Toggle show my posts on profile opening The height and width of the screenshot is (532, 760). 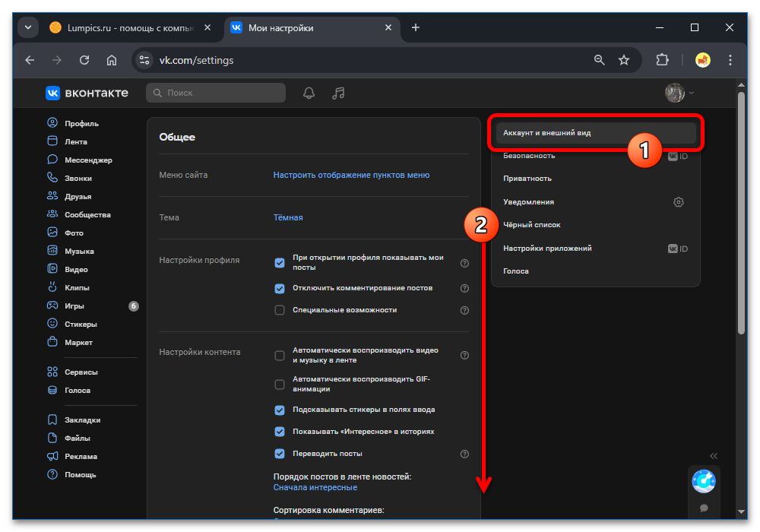(x=280, y=263)
